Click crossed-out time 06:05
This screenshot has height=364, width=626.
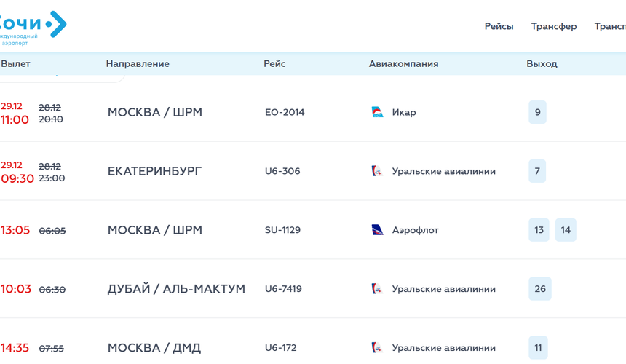[52, 231]
